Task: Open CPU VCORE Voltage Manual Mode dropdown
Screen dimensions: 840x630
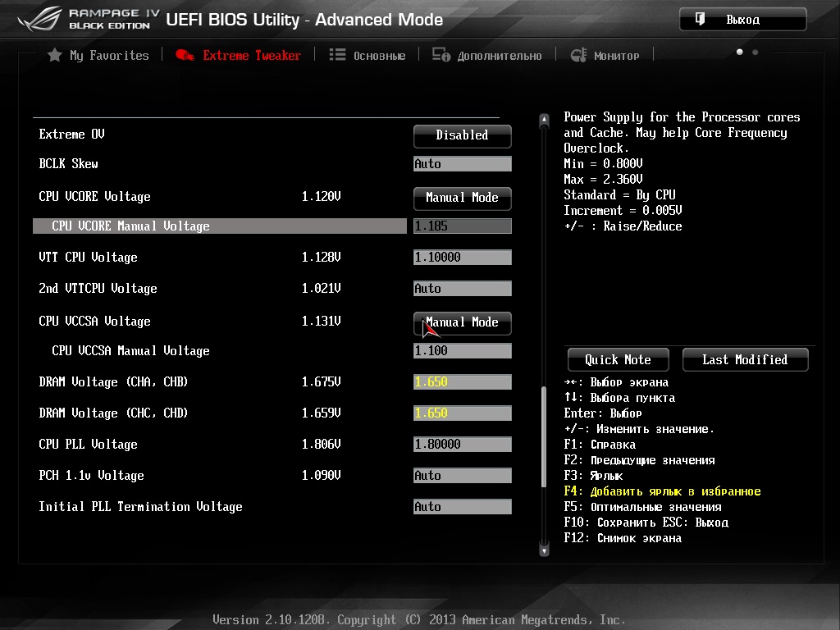Action: click(463, 198)
